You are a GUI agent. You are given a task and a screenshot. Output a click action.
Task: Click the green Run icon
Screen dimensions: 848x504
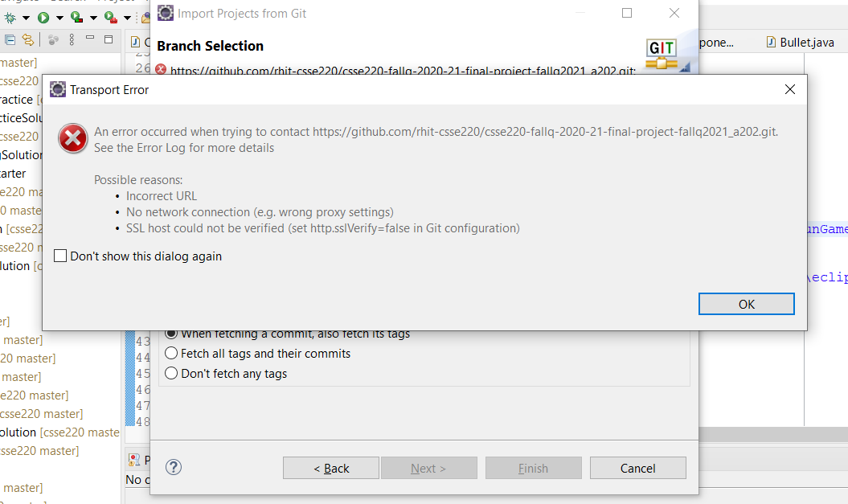[x=43, y=18]
